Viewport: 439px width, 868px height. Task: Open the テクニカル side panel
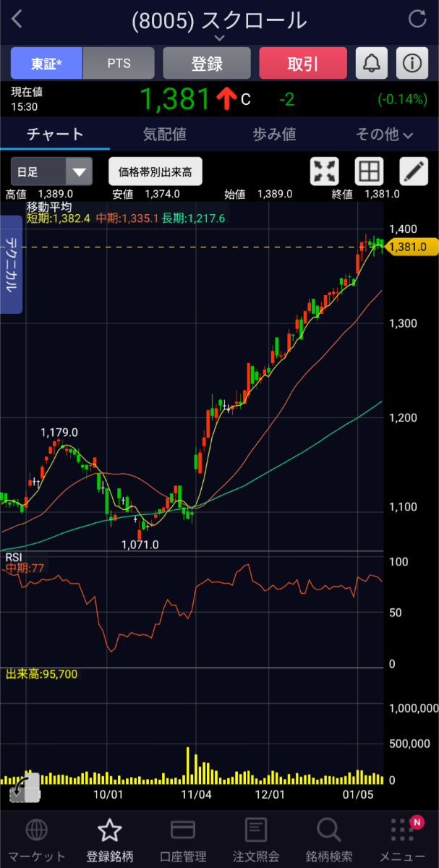12,264
